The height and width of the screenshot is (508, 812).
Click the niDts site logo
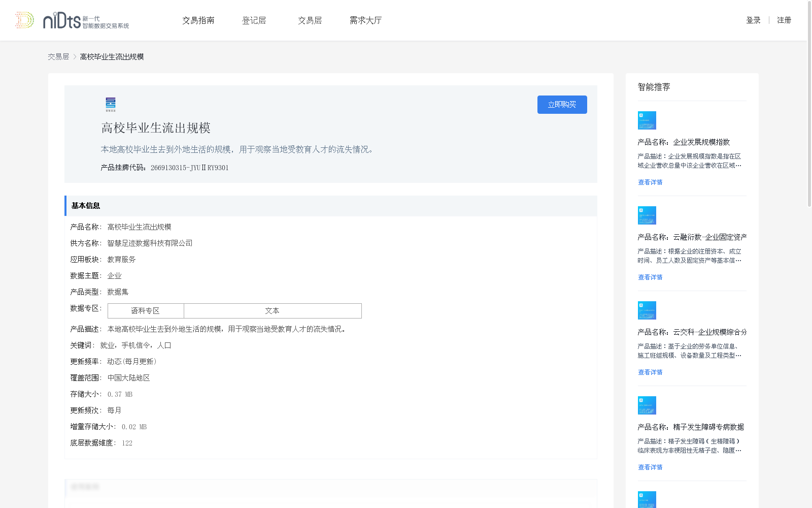(x=72, y=20)
